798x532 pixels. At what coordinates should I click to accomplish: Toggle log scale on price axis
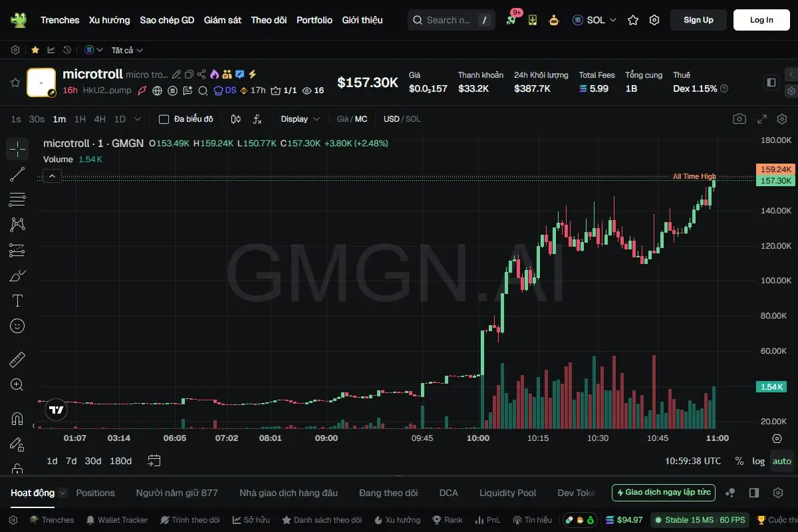(x=758, y=461)
